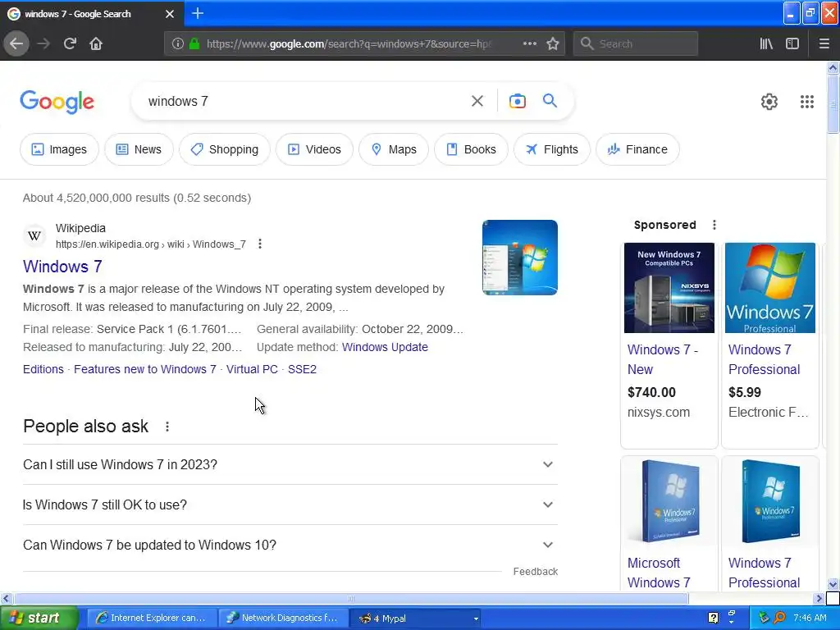This screenshot has width=840, height=630.
Task: Click the horizontal scrollbar right arrow
Action: coord(818,598)
